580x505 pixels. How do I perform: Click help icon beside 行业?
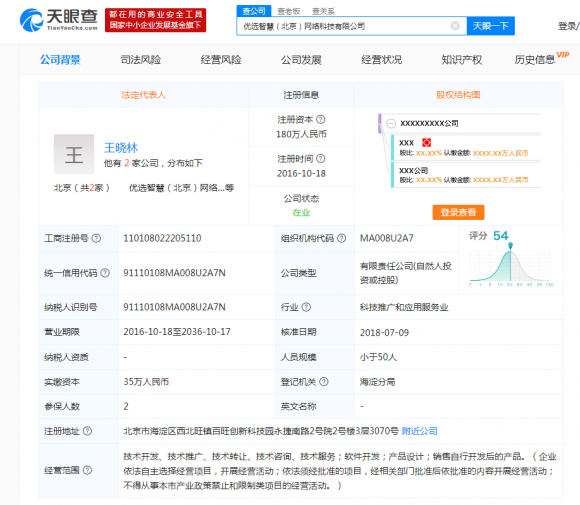click(x=306, y=307)
